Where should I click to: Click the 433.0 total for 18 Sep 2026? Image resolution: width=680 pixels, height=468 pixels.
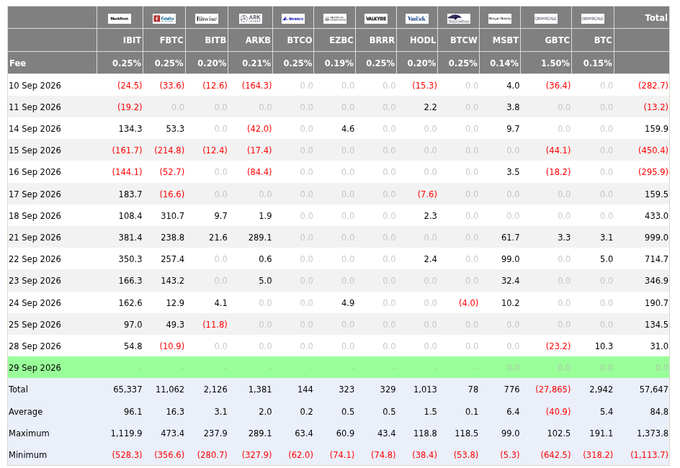[x=656, y=216]
